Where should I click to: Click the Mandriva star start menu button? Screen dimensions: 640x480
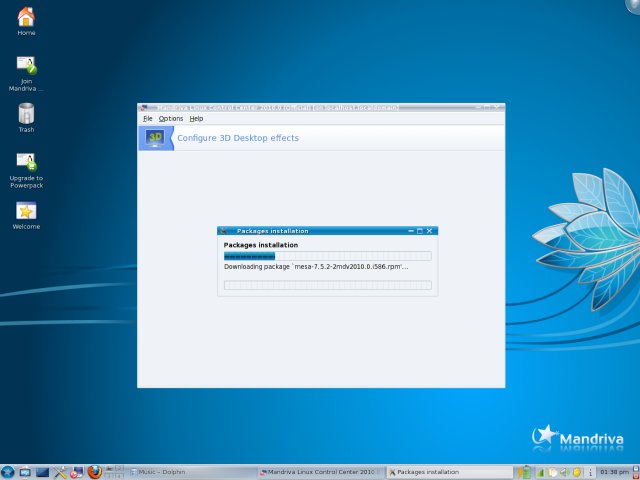(x=8, y=471)
